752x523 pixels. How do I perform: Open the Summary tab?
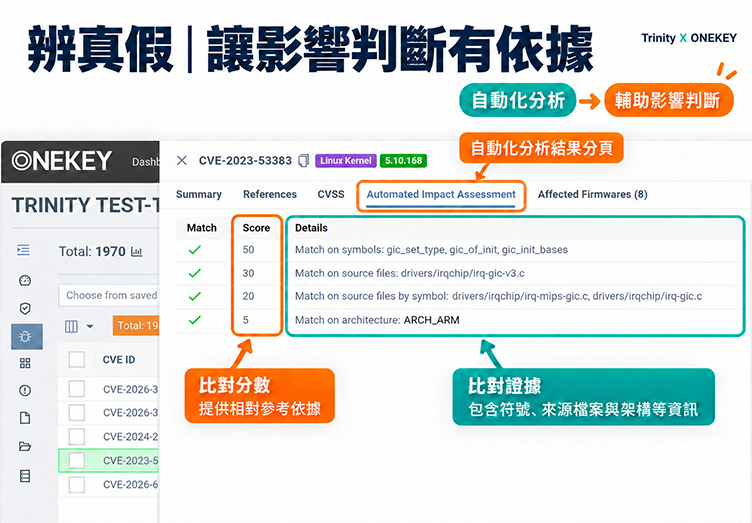pyautogui.click(x=199, y=194)
